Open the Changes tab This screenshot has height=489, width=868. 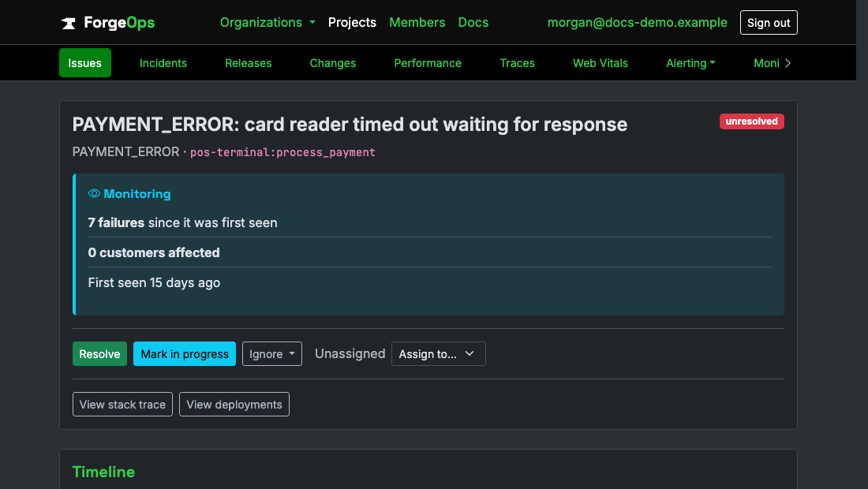[x=333, y=63]
